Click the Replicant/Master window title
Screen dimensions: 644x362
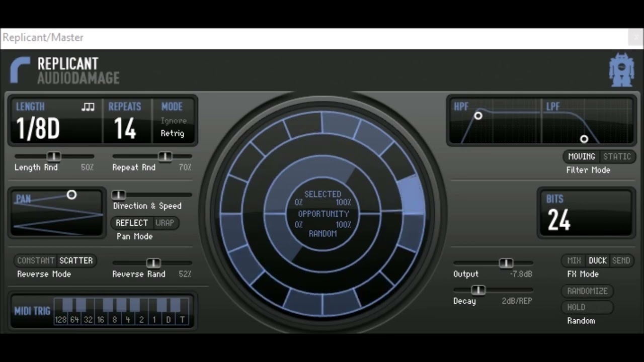[x=43, y=38]
